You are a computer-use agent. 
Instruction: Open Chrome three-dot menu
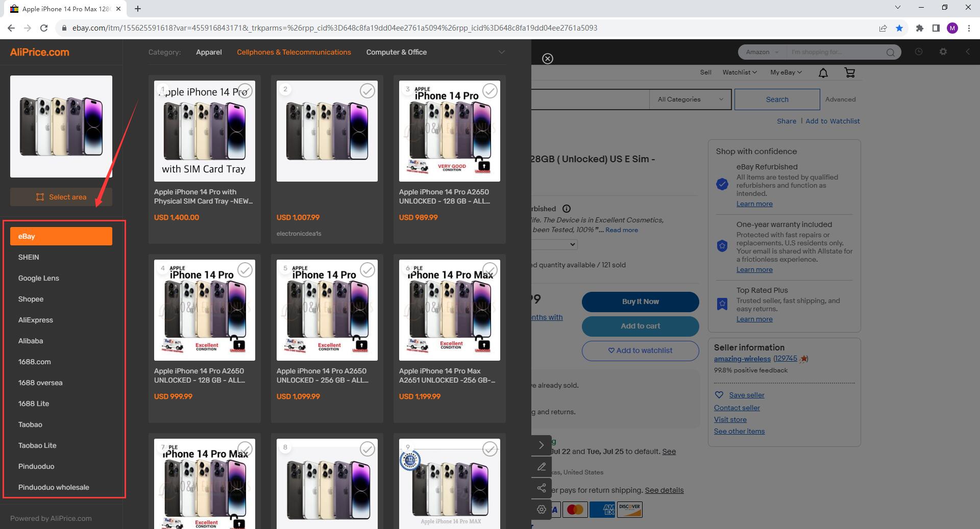(x=969, y=28)
